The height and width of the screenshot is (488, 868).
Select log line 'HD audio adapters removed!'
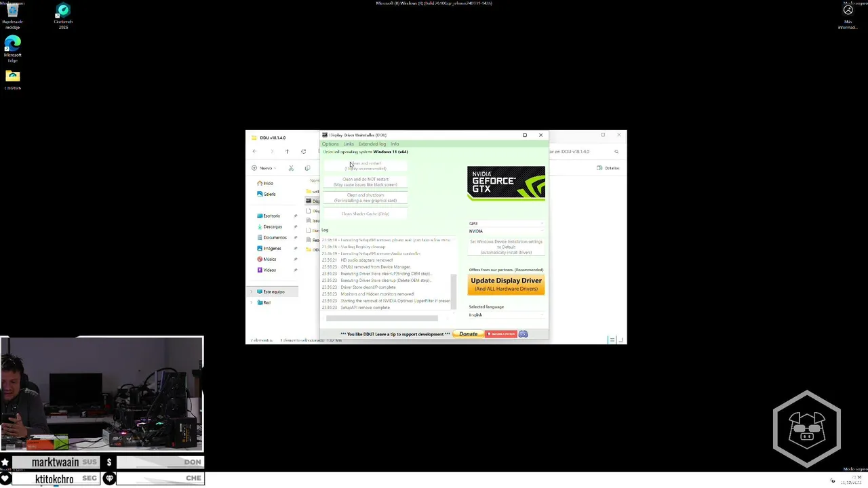tap(366, 260)
